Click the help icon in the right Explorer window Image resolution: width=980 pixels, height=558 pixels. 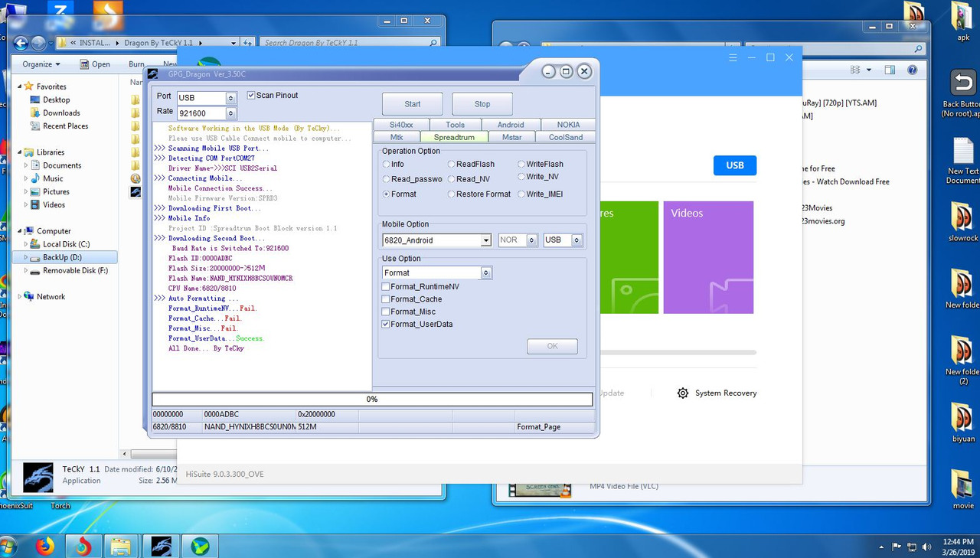click(912, 70)
